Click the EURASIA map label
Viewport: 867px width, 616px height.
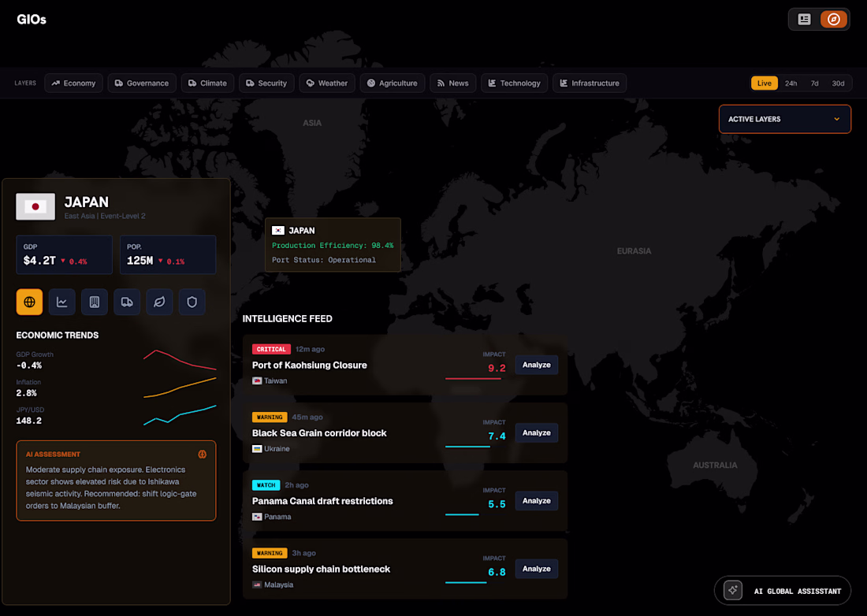(634, 250)
